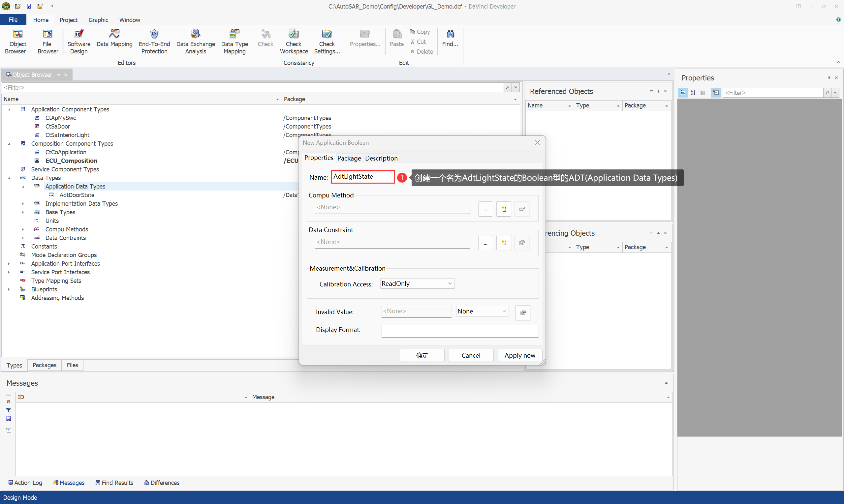Launch End-To-End Protection editor

tap(154, 42)
